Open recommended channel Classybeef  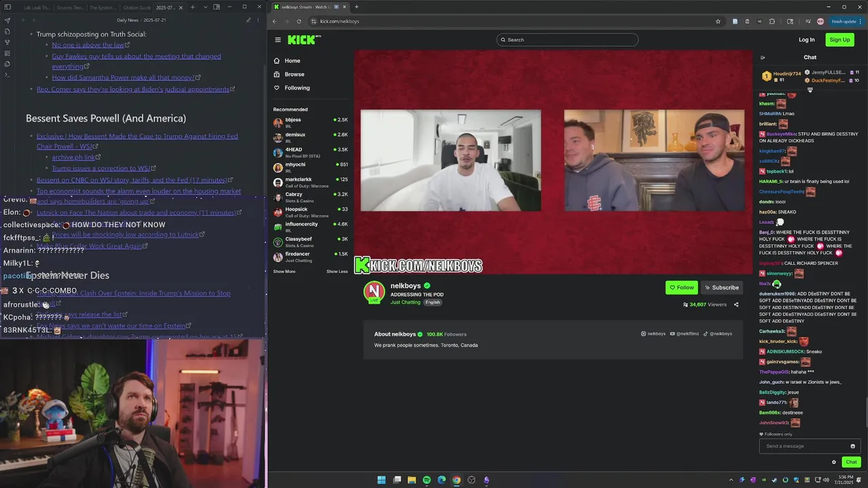310,242
